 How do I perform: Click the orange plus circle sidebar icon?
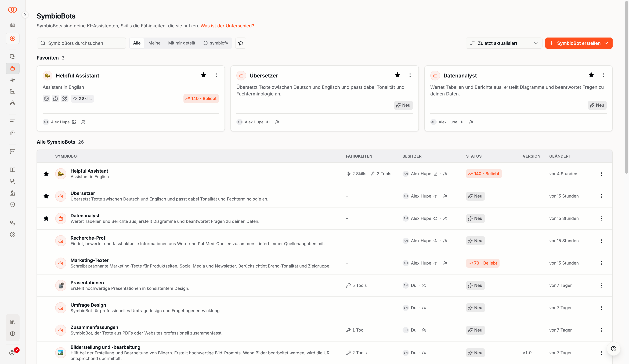[x=12, y=38]
